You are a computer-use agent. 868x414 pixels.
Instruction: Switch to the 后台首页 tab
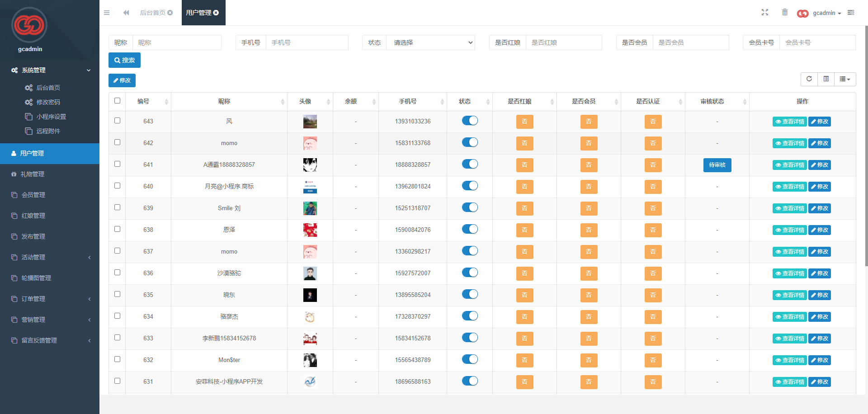click(152, 13)
